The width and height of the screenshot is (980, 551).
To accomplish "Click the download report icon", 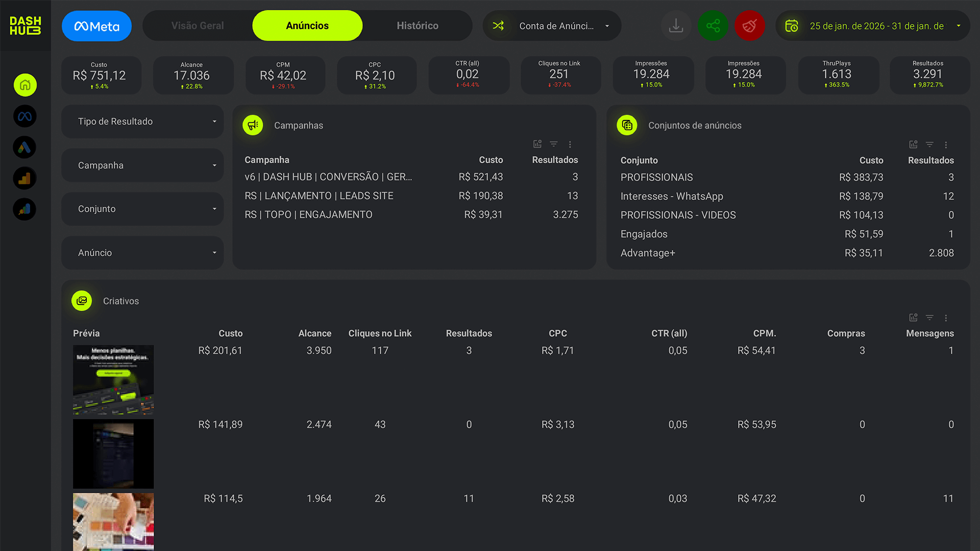I will pyautogui.click(x=676, y=26).
